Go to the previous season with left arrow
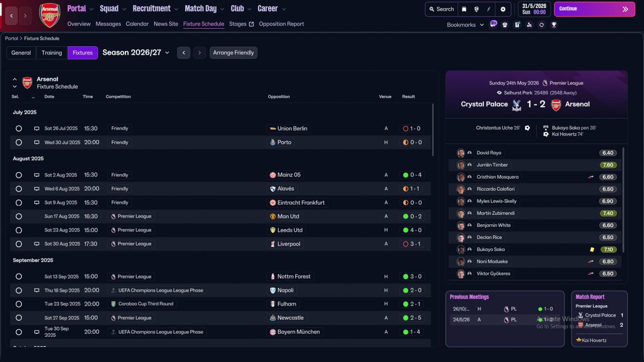 pos(184,53)
